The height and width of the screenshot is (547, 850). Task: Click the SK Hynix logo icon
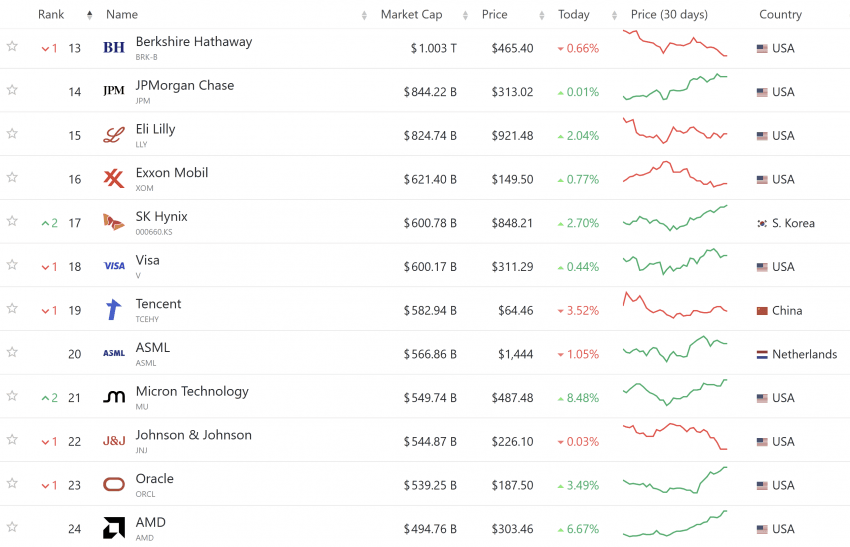coord(114,222)
